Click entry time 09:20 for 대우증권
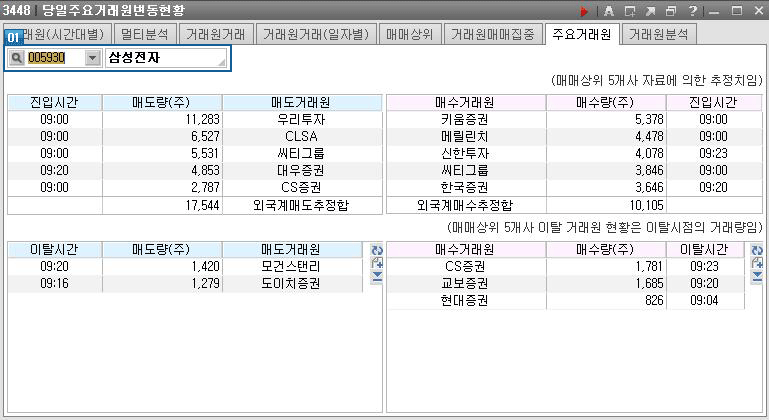 coord(54,171)
